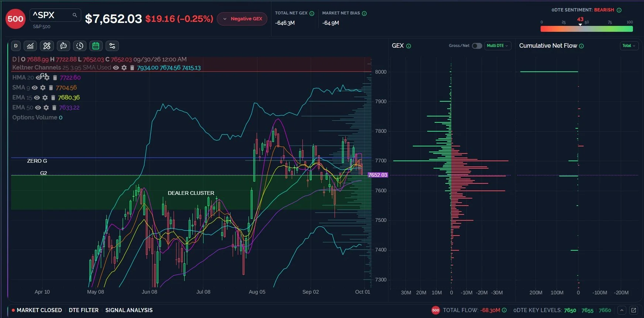Select the 7650 key level
This screenshot has height=318, width=644.
570,310
